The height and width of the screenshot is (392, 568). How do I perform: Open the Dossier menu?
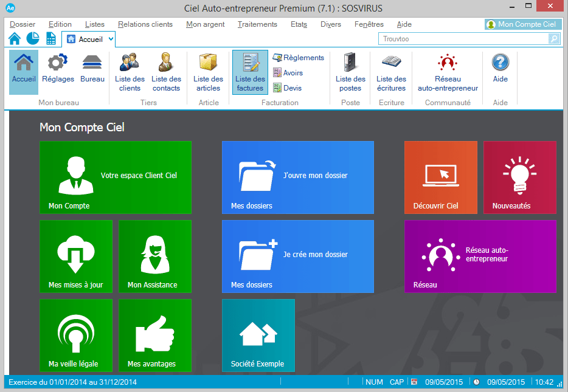point(23,24)
